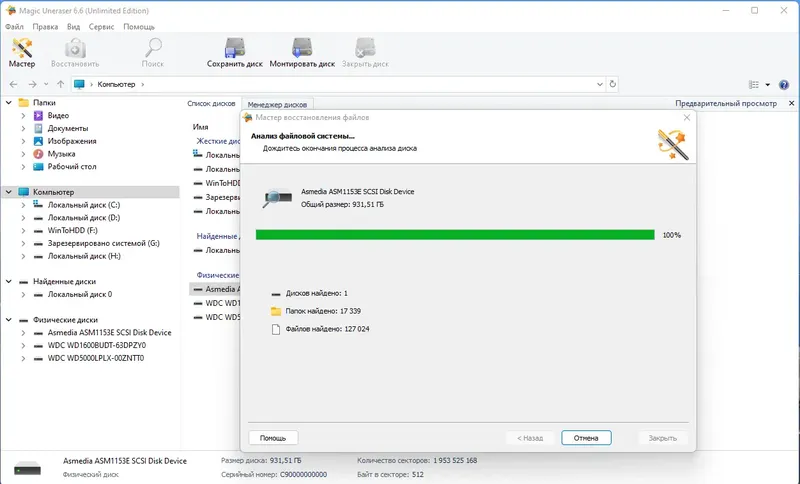Open the Помощь menu
800x484 pixels.
tap(139, 27)
